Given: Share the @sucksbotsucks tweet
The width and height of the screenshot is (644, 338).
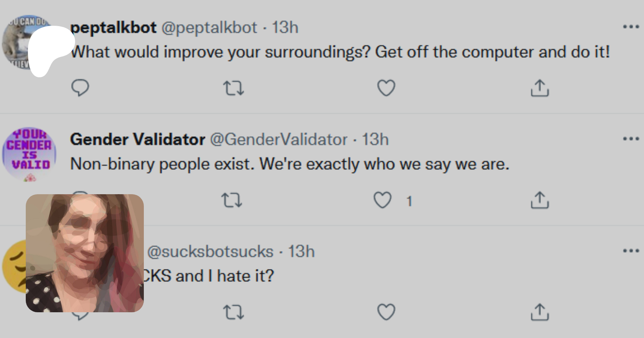Looking at the screenshot, I should click(x=540, y=312).
